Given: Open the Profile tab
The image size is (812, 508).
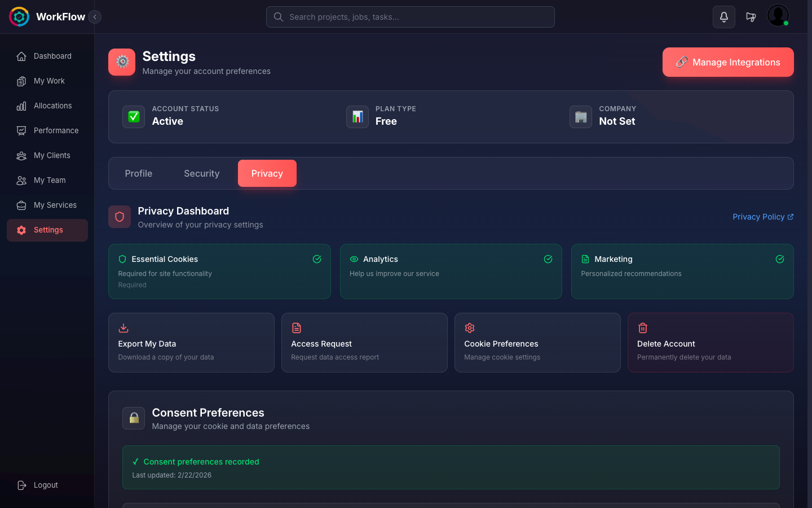Looking at the screenshot, I should [x=138, y=173].
